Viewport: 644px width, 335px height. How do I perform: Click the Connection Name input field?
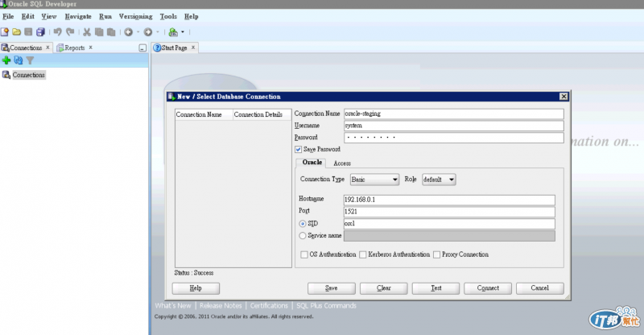tap(454, 114)
